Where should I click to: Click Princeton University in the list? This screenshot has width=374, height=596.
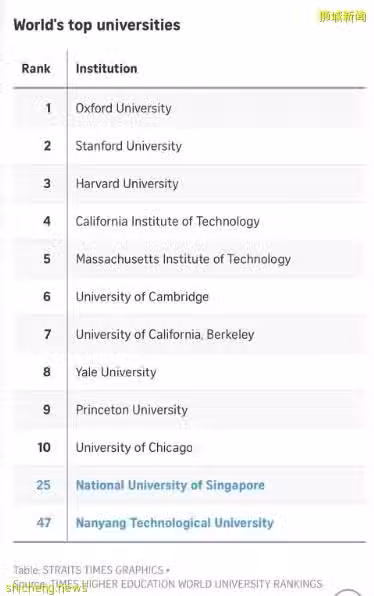click(x=132, y=410)
